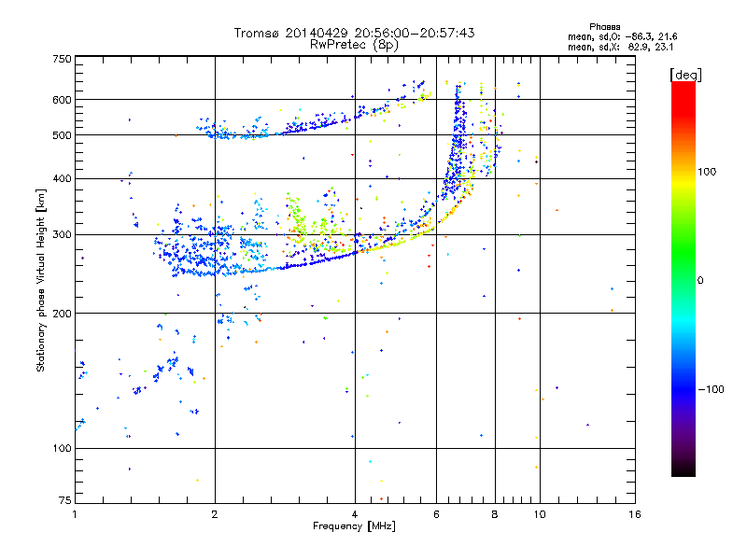
Task: Click the plot title 'Tromsø 20140429 20:56:00-20:57:43'
Action: [x=354, y=33]
